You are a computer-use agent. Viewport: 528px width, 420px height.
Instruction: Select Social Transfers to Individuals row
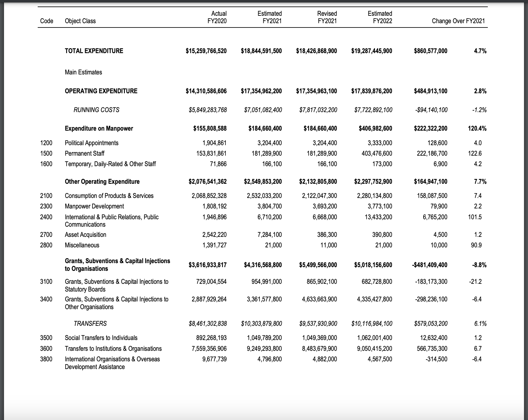point(101,338)
